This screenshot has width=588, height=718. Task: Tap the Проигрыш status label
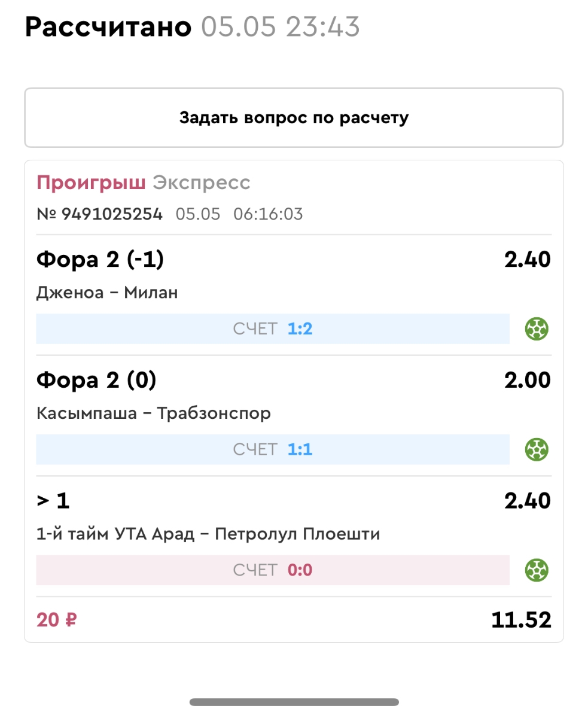pyautogui.click(x=91, y=182)
